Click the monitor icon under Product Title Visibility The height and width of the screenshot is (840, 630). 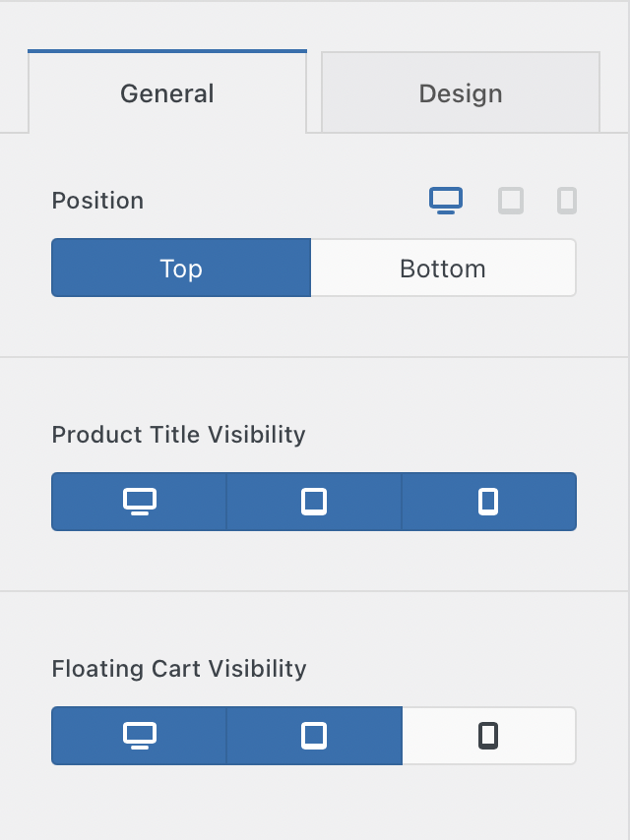tap(140, 502)
